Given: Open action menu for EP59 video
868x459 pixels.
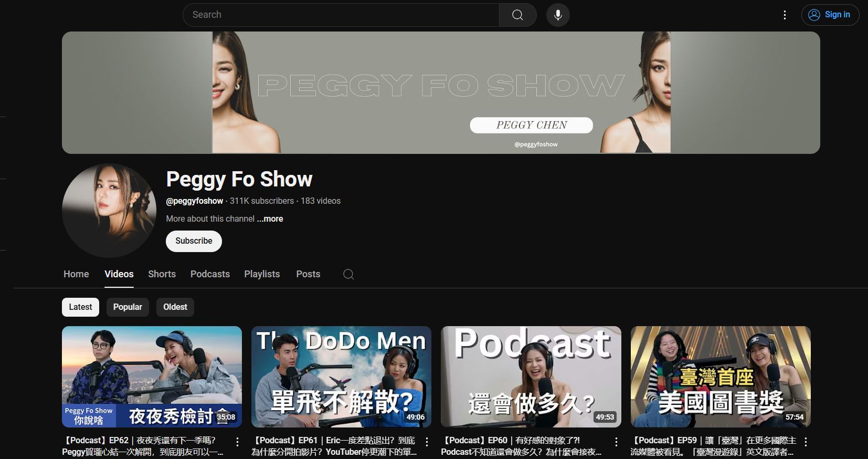Looking at the screenshot, I should coord(806,442).
